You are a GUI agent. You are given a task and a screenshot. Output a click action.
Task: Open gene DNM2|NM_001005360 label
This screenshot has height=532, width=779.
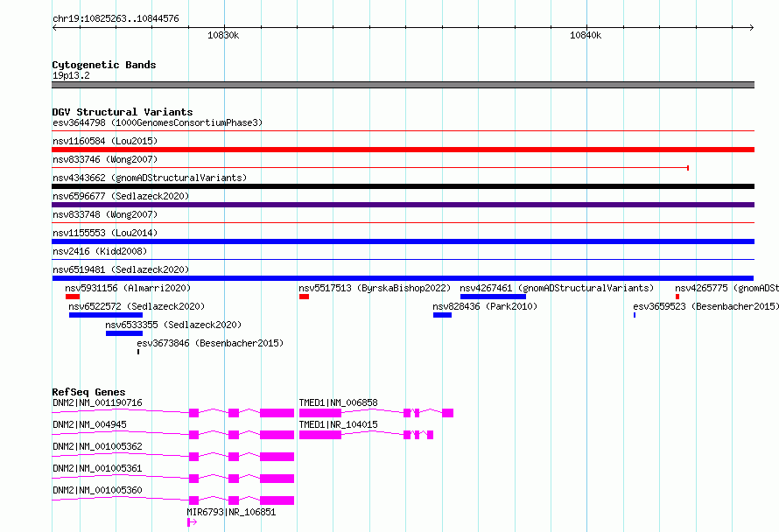coord(97,490)
